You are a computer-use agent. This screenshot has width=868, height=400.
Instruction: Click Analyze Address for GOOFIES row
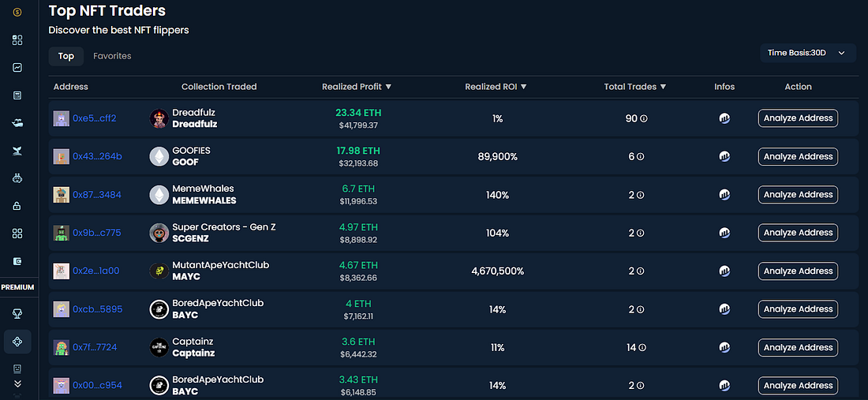(x=798, y=156)
